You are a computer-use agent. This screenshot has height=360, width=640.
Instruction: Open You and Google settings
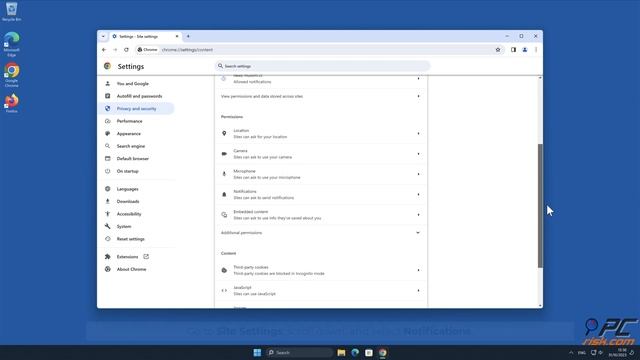point(133,84)
